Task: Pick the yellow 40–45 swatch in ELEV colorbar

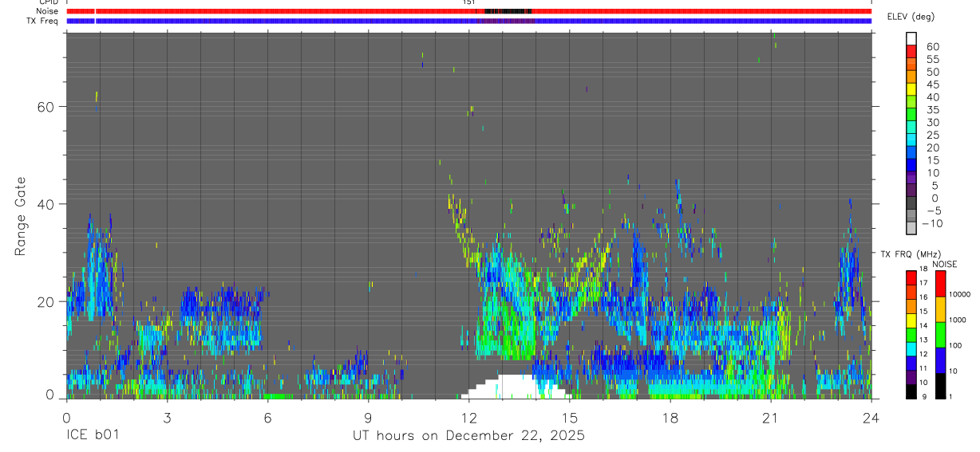Action: 911,89
